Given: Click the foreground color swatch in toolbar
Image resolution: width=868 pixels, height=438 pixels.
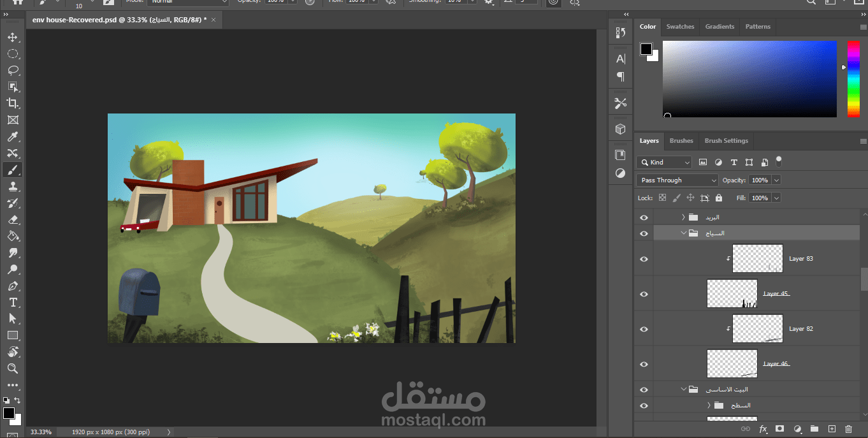Looking at the screenshot, I should point(9,413).
